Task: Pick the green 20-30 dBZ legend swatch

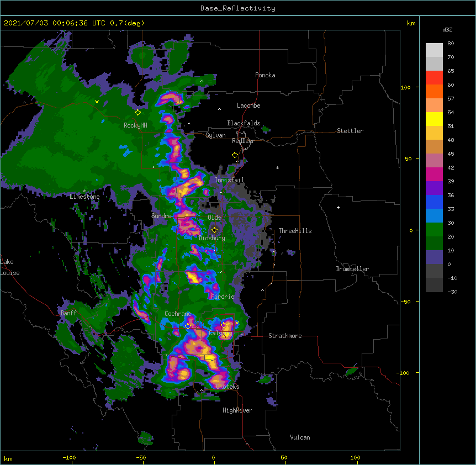Action: click(434, 230)
